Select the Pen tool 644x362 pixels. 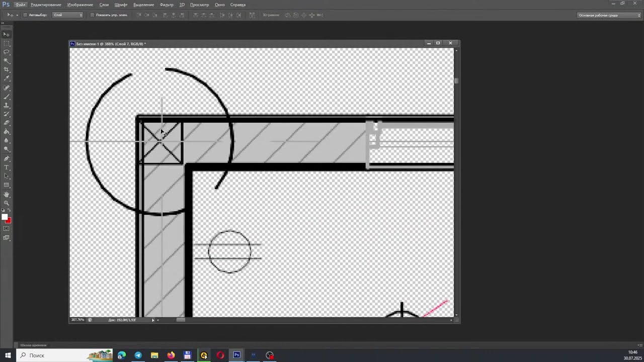[x=7, y=158]
